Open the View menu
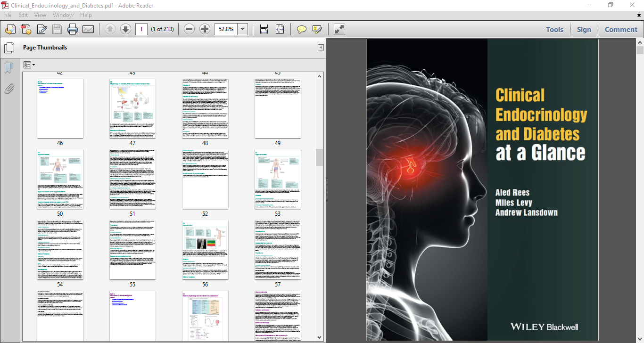 pos(40,15)
